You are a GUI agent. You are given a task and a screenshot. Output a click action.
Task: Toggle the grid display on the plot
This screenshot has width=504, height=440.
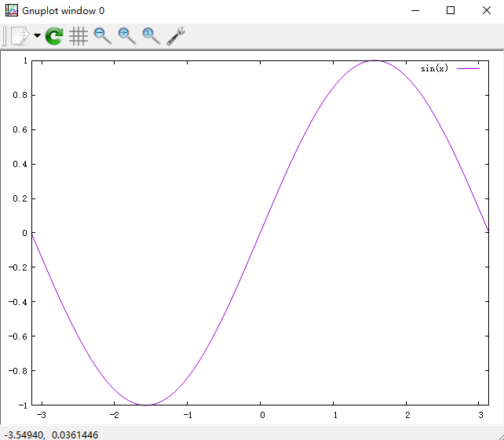[78, 35]
